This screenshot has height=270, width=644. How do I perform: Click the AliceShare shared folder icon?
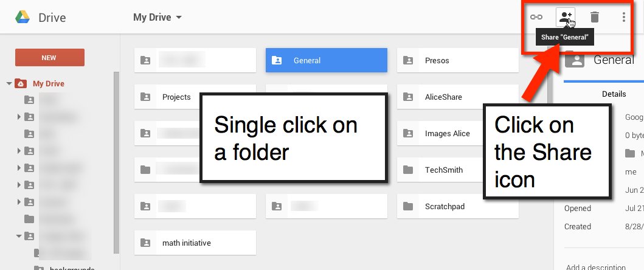(x=409, y=97)
